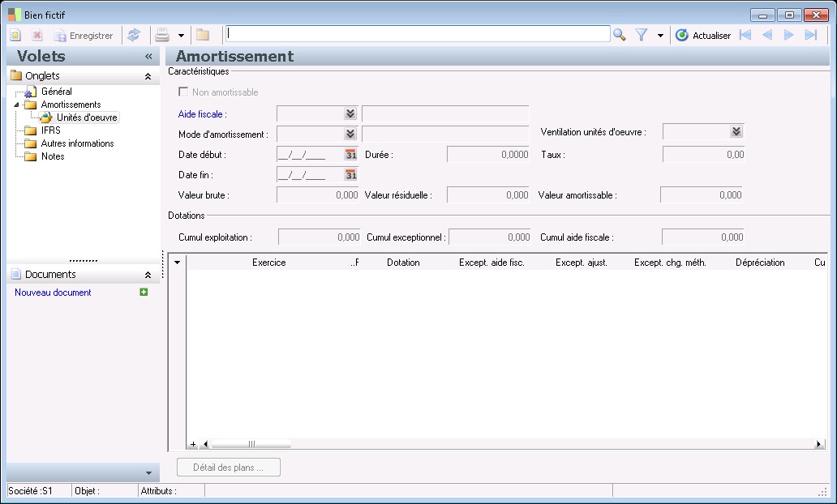Click the green add document icon
The image size is (837, 504).
(144, 292)
